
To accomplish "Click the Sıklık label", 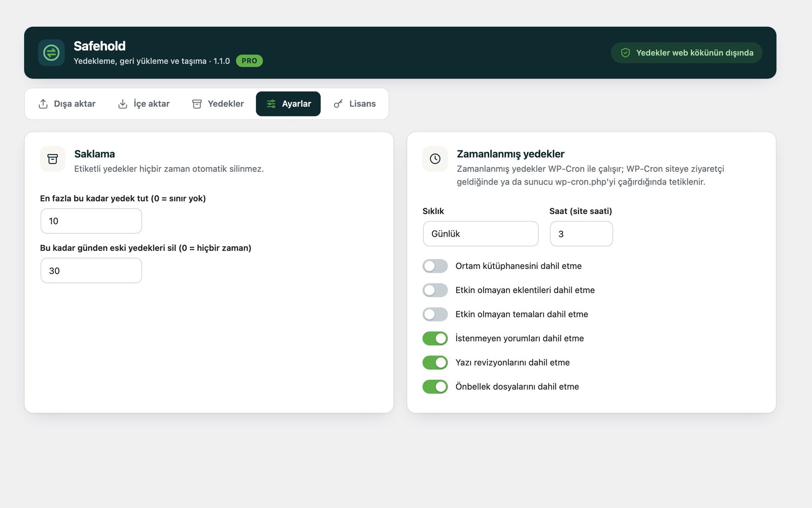I will [x=433, y=211].
